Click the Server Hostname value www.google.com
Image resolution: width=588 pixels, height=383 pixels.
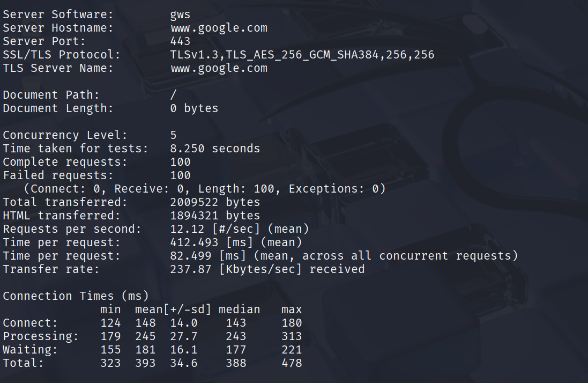[219, 28]
